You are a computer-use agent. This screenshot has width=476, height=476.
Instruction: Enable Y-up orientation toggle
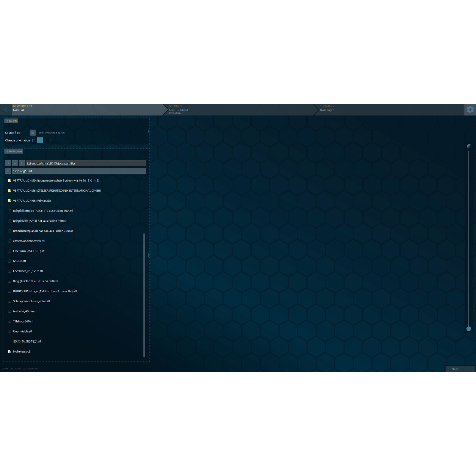coord(33,140)
